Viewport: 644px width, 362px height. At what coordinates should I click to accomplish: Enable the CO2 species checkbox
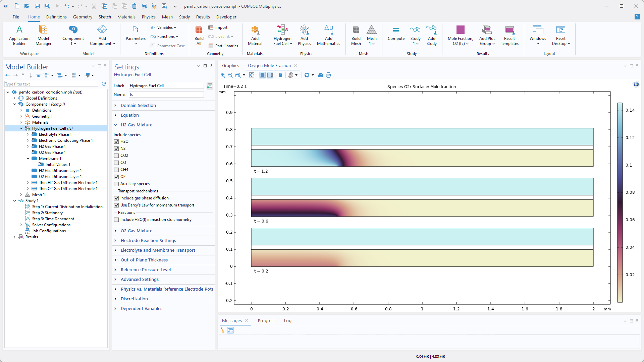click(x=116, y=156)
